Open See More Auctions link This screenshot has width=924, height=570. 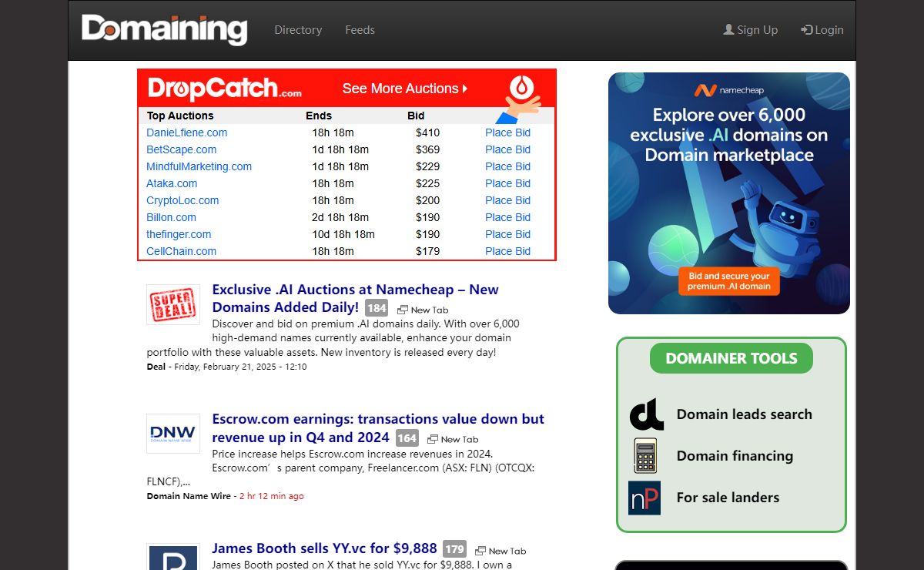tap(405, 89)
